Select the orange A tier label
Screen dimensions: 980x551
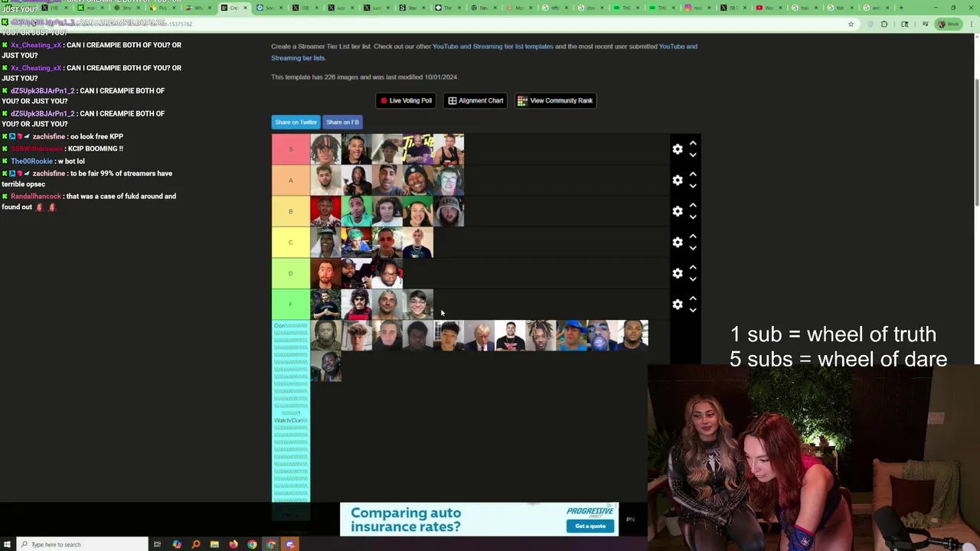click(x=291, y=180)
